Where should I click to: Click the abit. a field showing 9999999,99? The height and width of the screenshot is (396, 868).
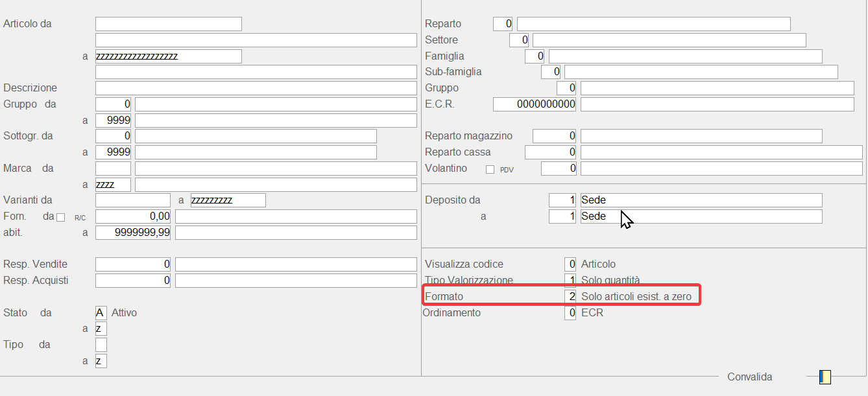(133, 233)
